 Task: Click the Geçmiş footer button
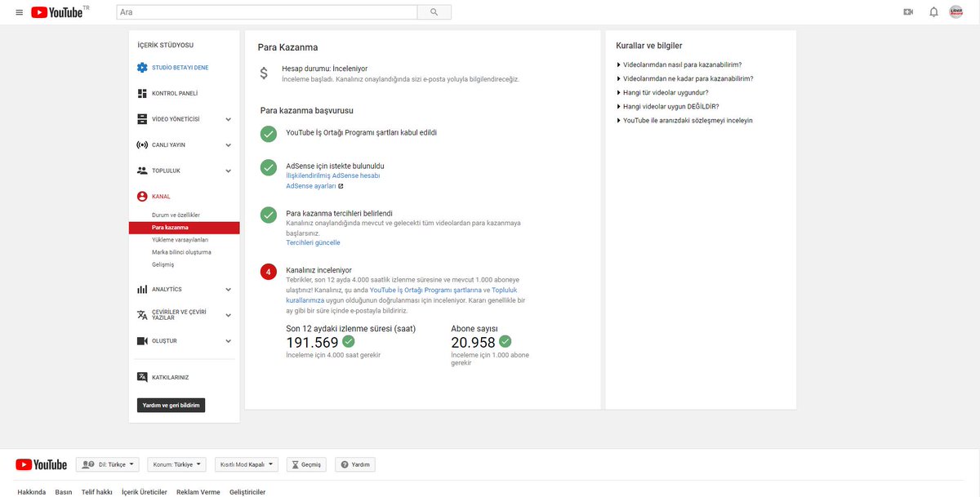coord(306,464)
